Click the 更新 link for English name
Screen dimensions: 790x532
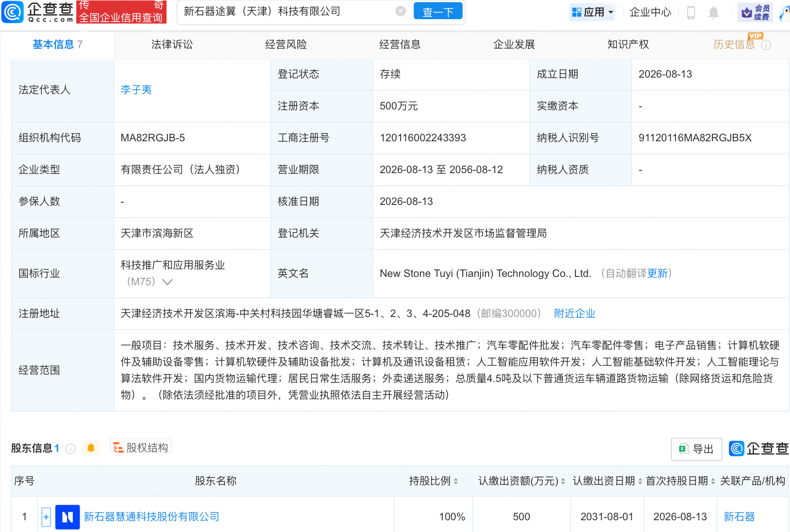coord(657,273)
